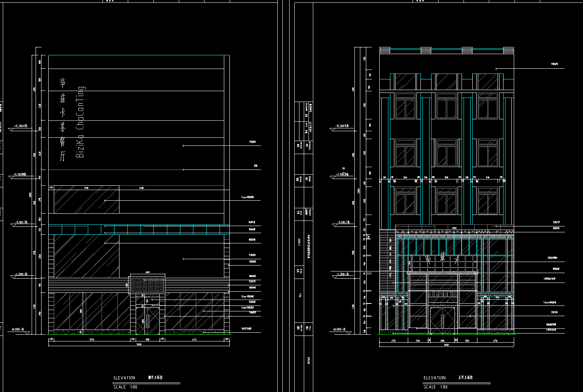The height and width of the screenshot is (392, 583).
Task: Click the +15.300 level marker on left elevation
Action: tap(21, 126)
